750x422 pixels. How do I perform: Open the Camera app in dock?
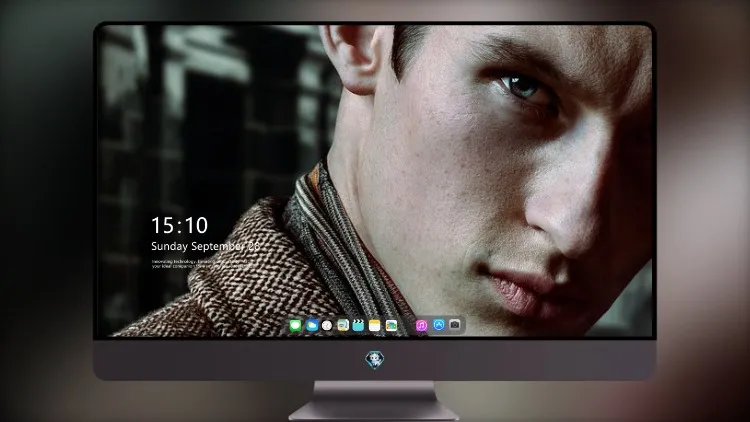[x=455, y=325]
